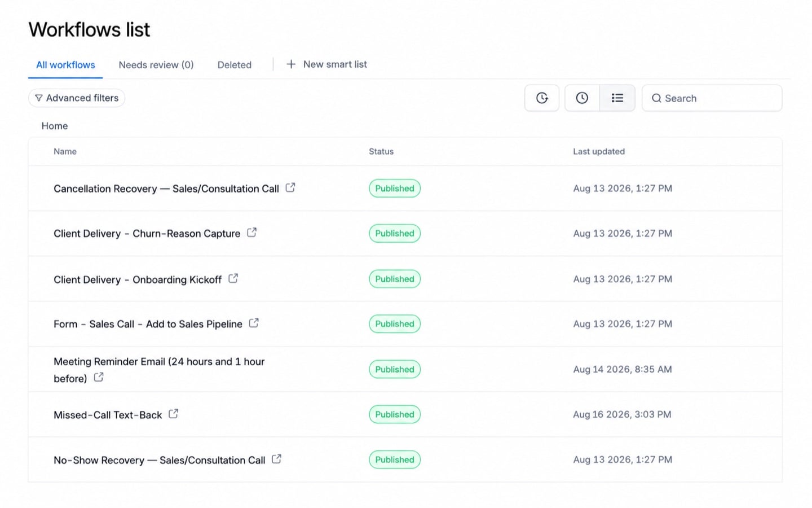Focus the Search input field
Image resolution: width=812 pixels, height=508 pixels.
click(712, 98)
